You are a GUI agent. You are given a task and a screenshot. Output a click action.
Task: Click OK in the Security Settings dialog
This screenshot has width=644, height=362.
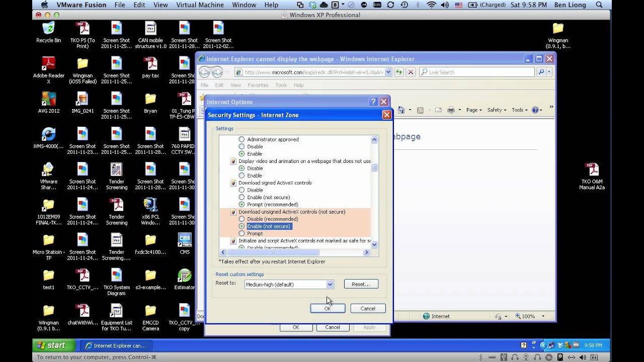pos(328,309)
